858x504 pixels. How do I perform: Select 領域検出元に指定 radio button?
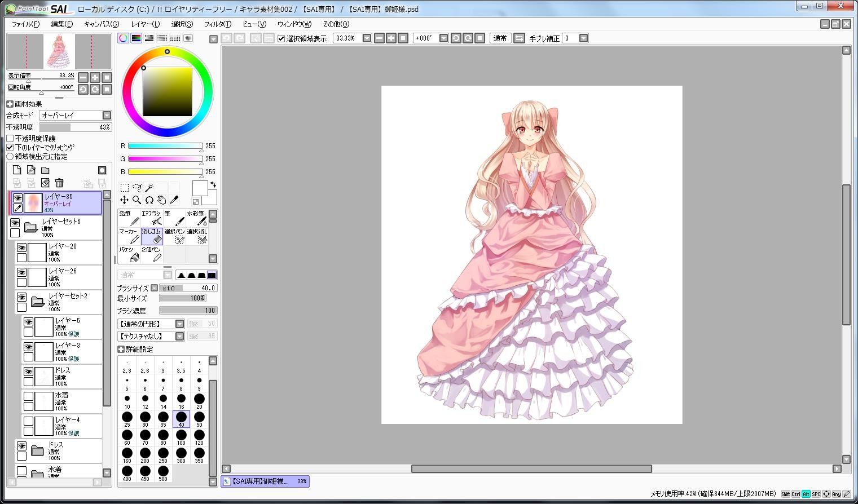pos(10,156)
